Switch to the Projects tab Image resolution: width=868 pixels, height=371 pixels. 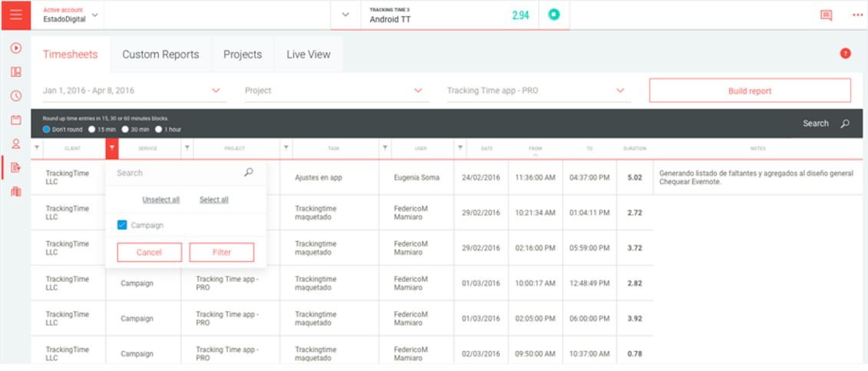[243, 55]
